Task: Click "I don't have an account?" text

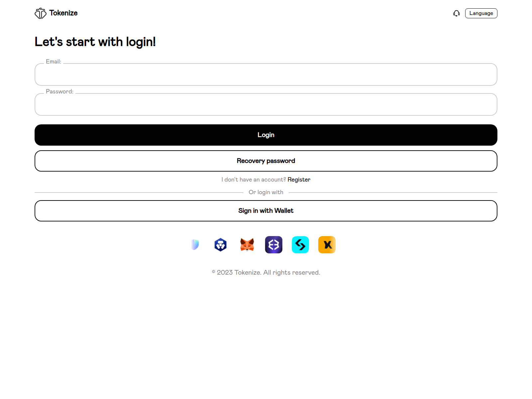Action: coord(254,180)
